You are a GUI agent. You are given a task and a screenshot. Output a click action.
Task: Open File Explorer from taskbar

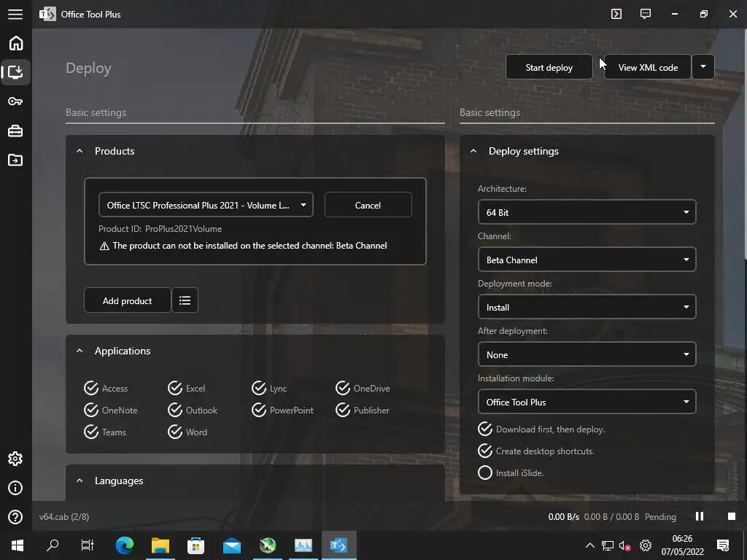click(160, 545)
